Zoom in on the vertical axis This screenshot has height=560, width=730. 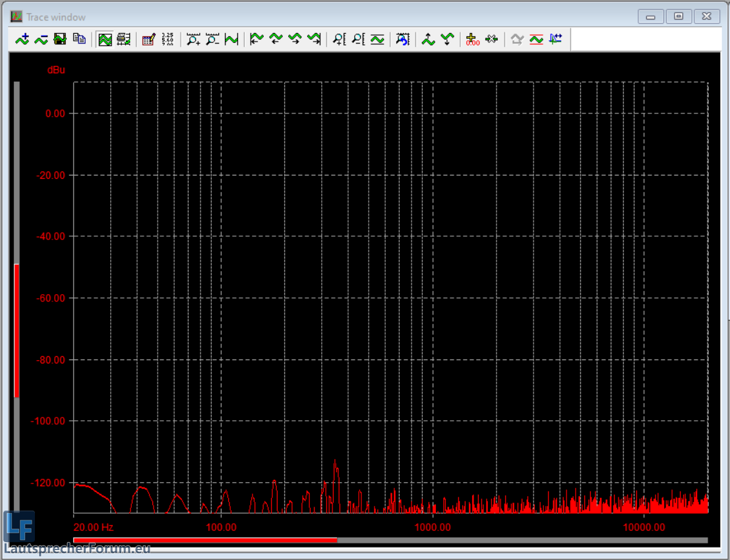pos(339,40)
